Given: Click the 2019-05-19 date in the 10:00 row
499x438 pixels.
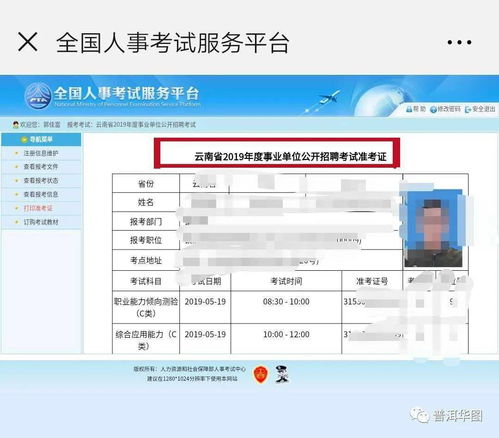Looking at the screenshot, I should pyautogui.click(x=205, y=334).
